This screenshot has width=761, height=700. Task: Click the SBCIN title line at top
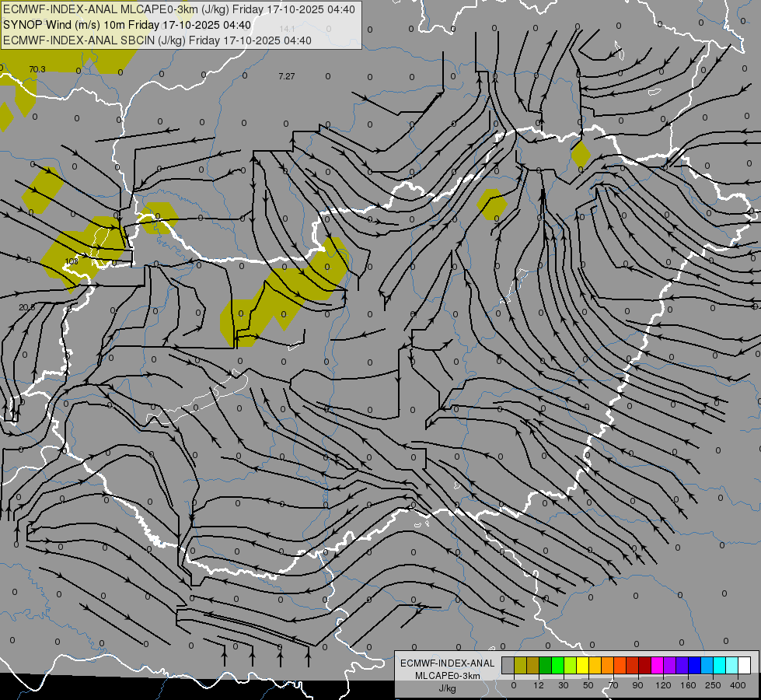157,40
